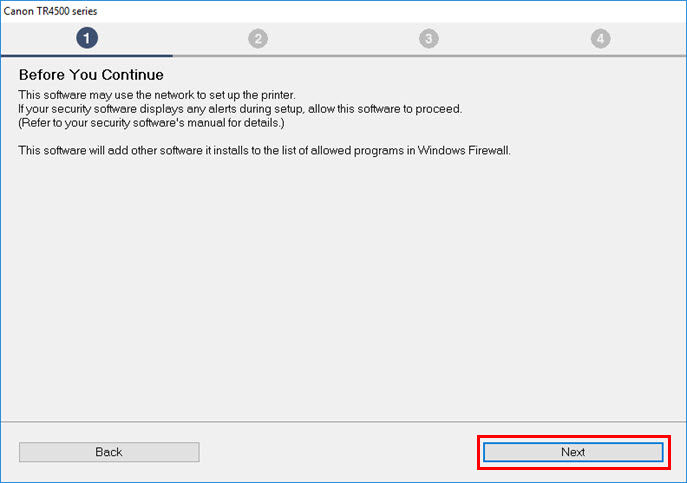The height and width of the screenshot is (483, 687).
Task: Click the blue progress bar segment under step 1
Action: 87,56
